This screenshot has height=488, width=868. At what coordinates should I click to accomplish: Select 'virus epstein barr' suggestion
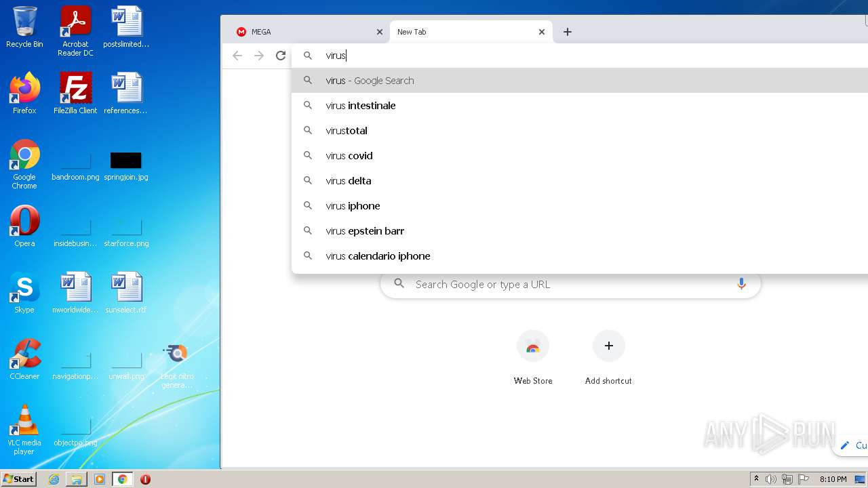[x=580, y=231]
